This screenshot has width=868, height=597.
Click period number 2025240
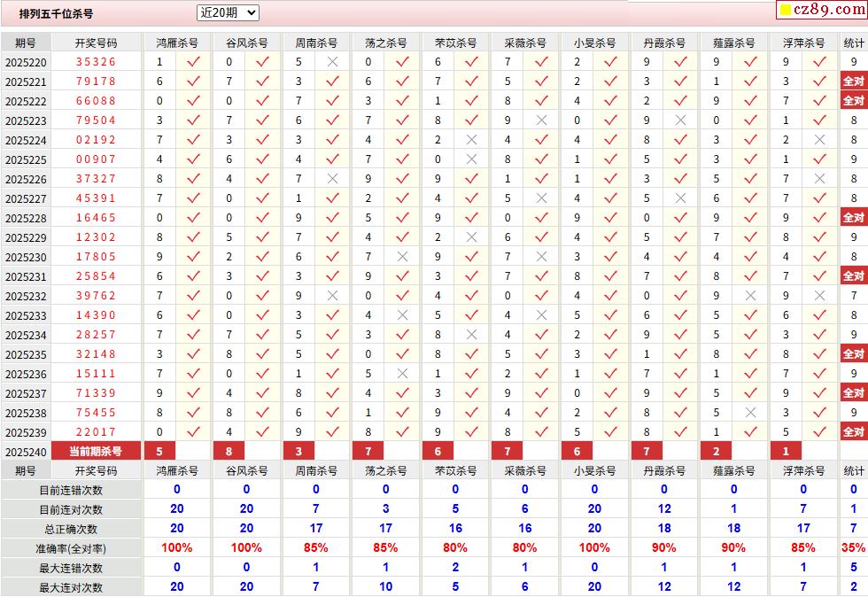pos(26,453)
